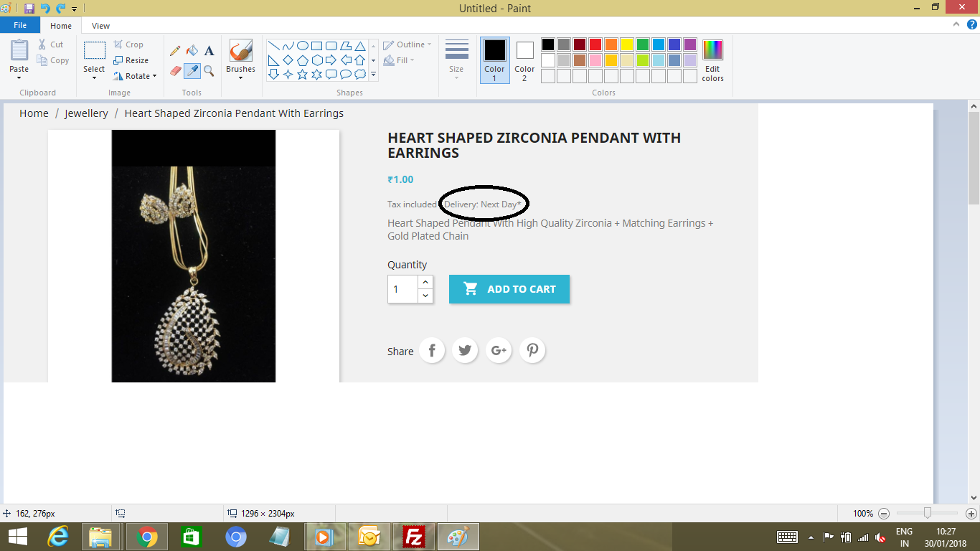This screenshot has height=551, width=980.
Task: Zoom out with the minus button
Action: click(884, 514)
